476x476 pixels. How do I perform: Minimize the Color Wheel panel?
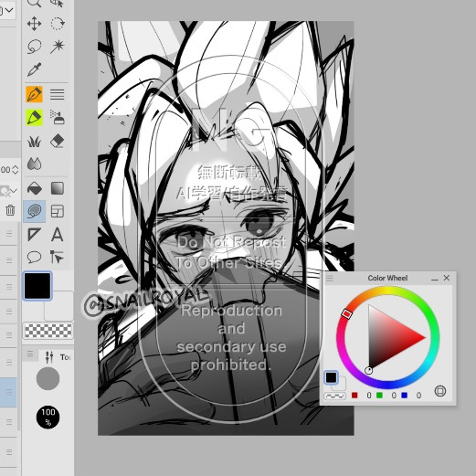point(435,279)
